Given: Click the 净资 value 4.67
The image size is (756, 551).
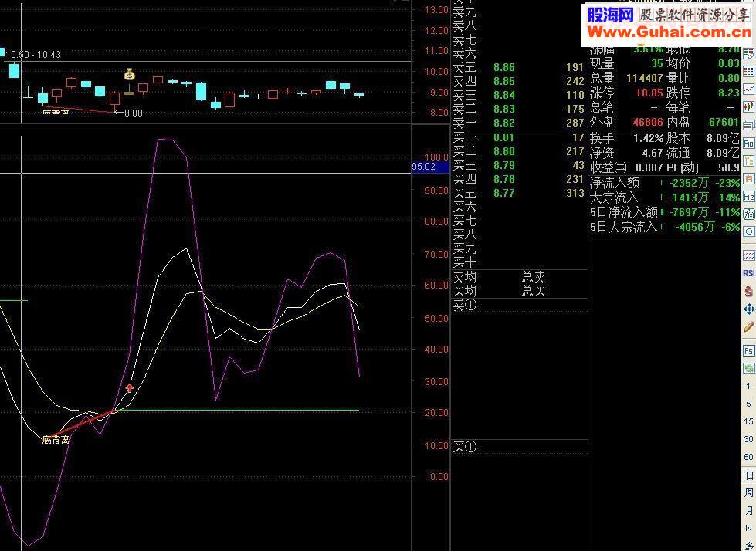Looking at the screenshot, I should point(653,153).
